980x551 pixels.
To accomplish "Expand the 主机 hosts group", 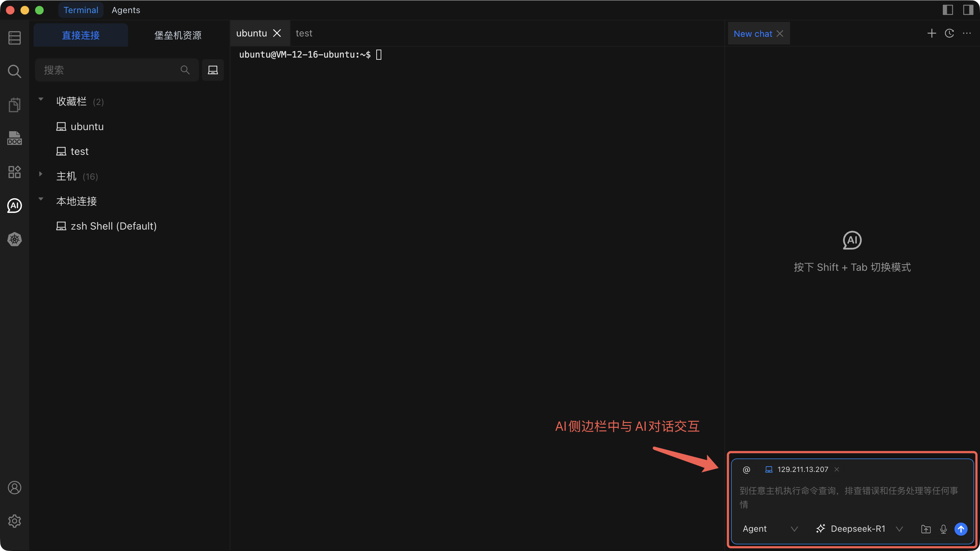I will tap(41, 174).
